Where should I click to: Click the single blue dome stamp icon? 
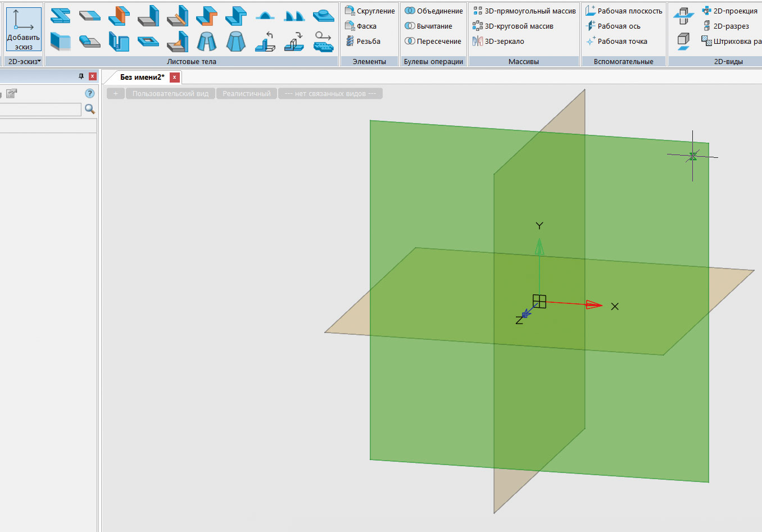(x=265, y=16)
